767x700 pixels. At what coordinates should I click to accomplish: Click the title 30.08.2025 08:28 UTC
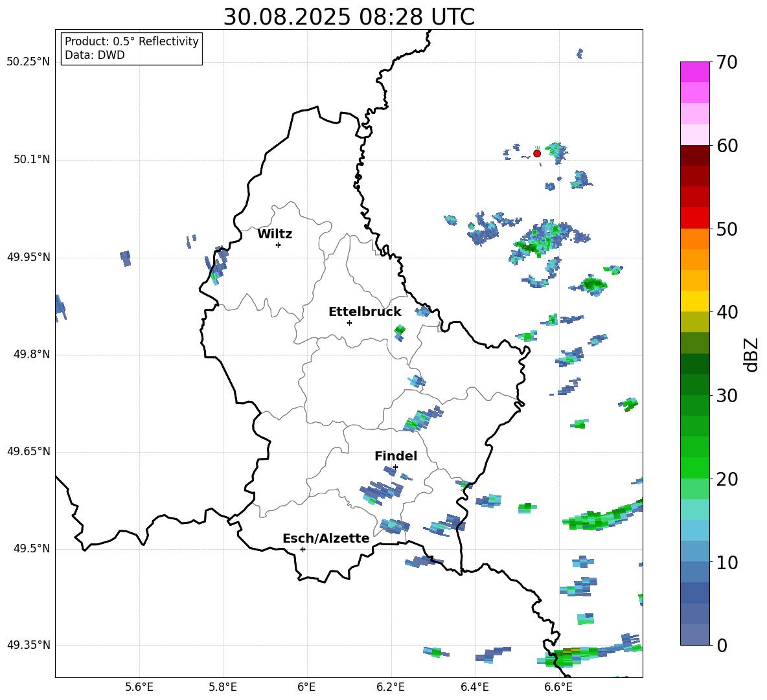[x=349, y=17]
